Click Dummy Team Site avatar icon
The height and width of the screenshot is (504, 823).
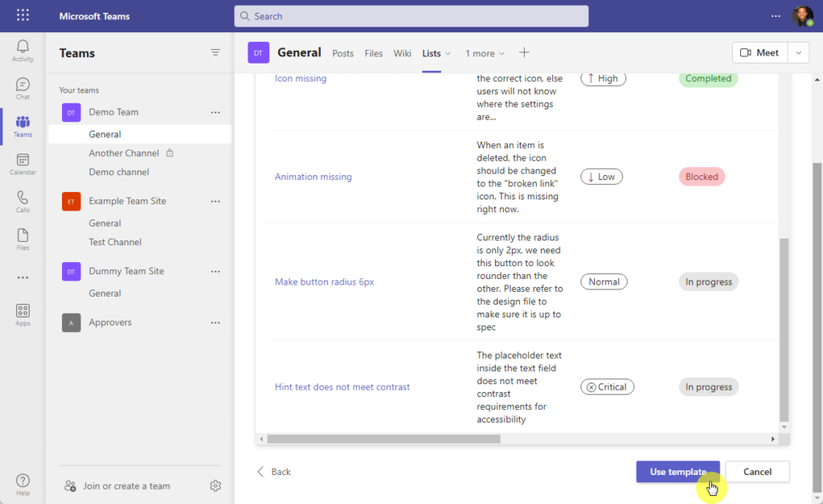72,272
